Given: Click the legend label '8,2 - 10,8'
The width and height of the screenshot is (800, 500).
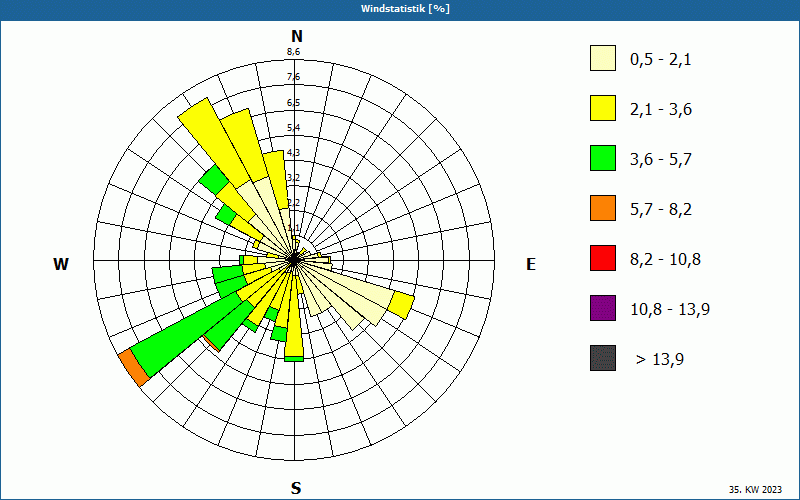Looking at the screenshot, I should point(665,260).
